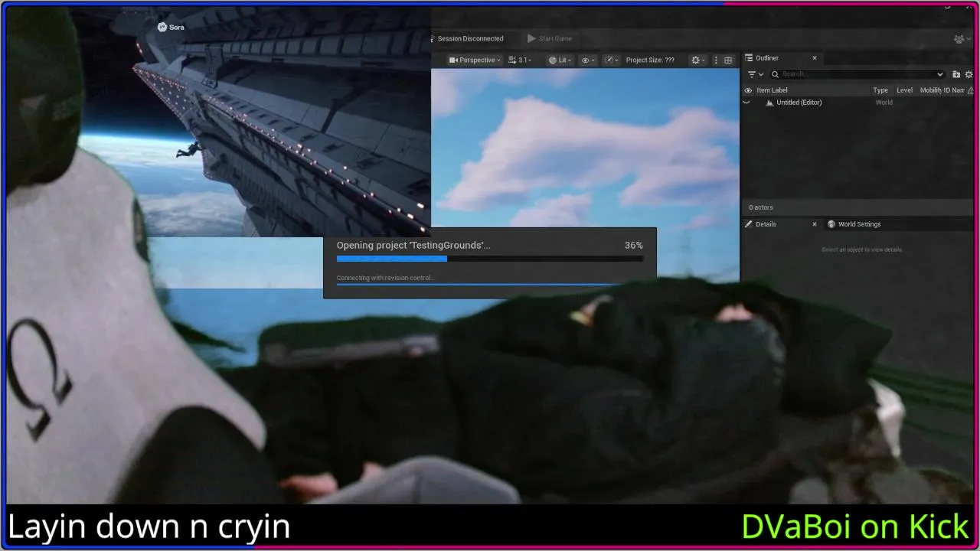Click the viewport layout grid icon
This screenshot has height=551, width=980.
(728, 60)
